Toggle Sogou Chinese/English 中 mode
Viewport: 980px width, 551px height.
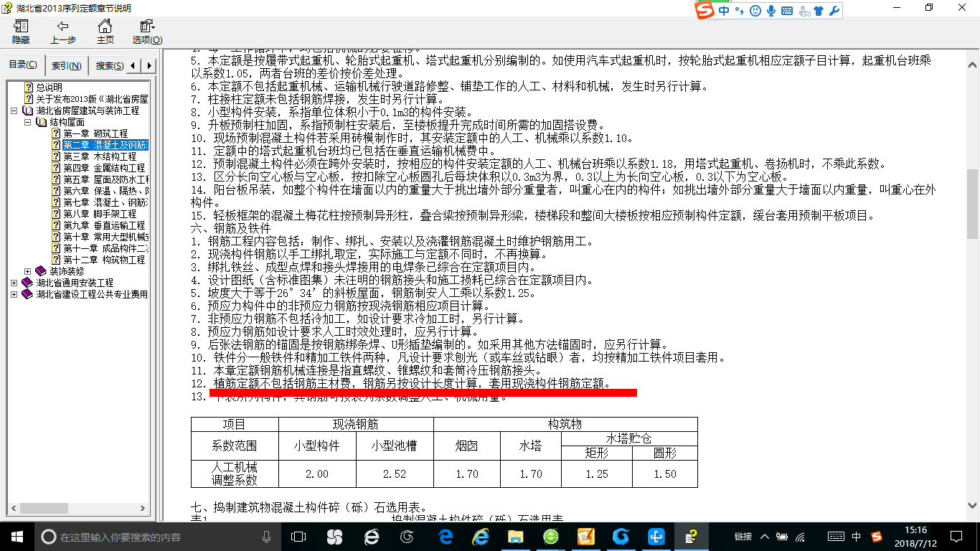point(724,11)
